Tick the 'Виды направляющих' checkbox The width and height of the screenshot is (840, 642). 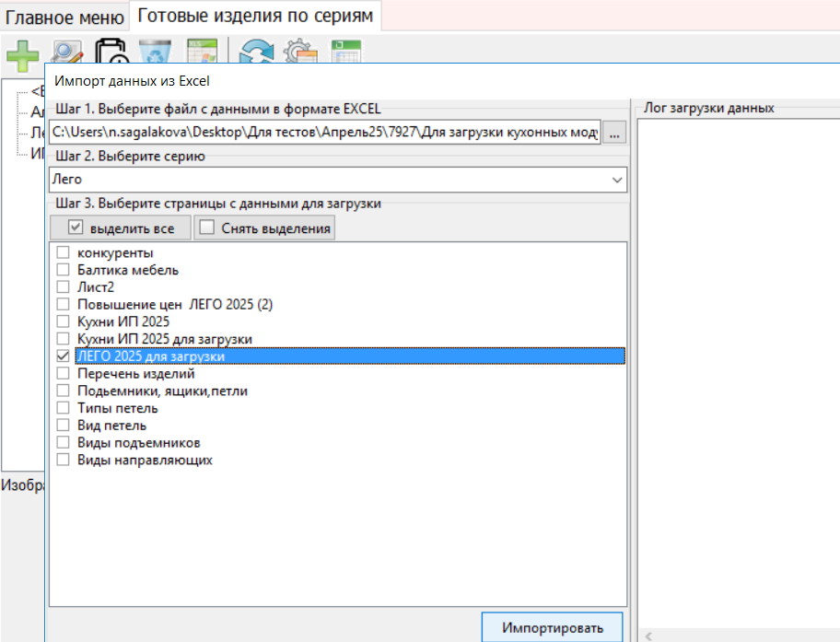(63, 460)
